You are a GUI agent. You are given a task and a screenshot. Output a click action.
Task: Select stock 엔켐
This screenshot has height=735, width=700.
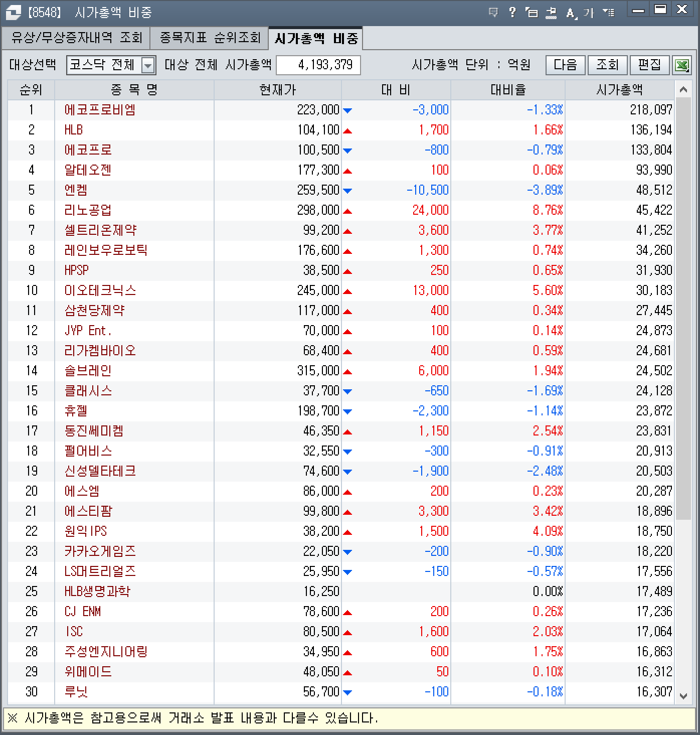click(x=76, y=190)
